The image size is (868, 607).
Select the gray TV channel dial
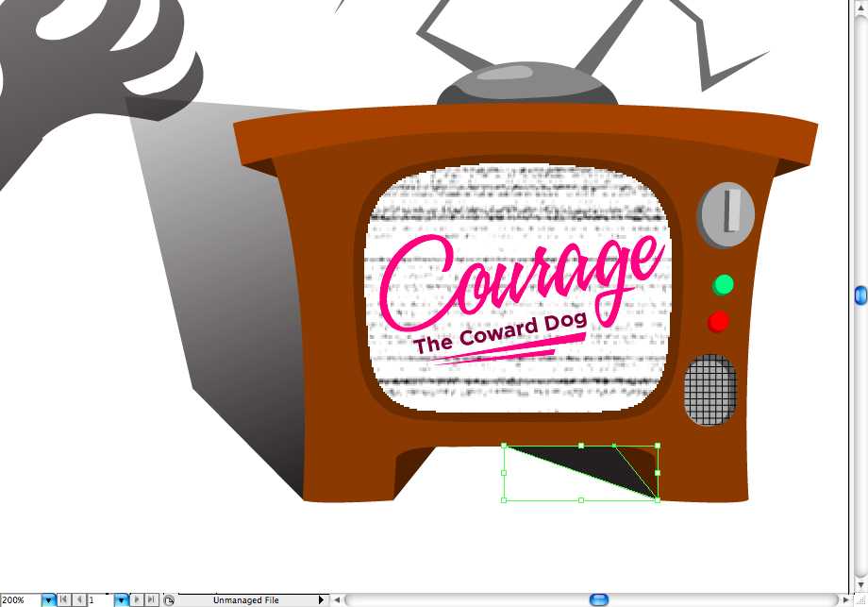click(x=726, y=215)
